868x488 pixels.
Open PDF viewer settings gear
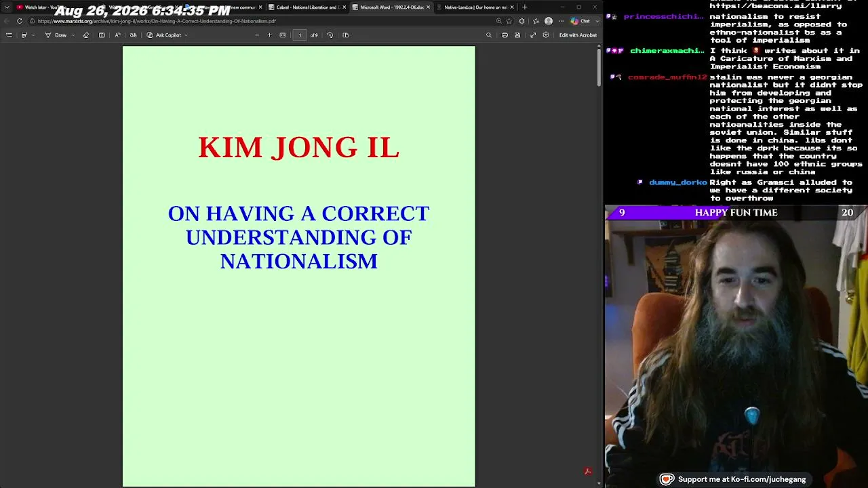[546, 35]
